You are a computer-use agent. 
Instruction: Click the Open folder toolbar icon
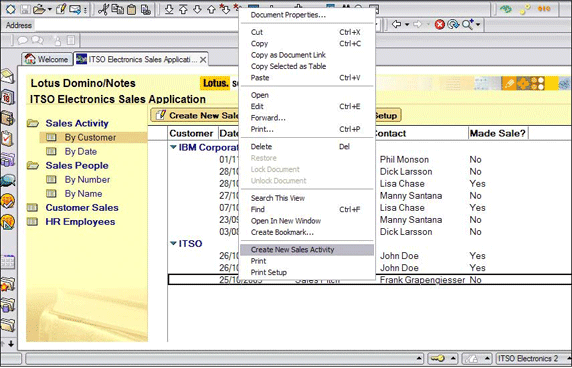click(x=39, y=9)
